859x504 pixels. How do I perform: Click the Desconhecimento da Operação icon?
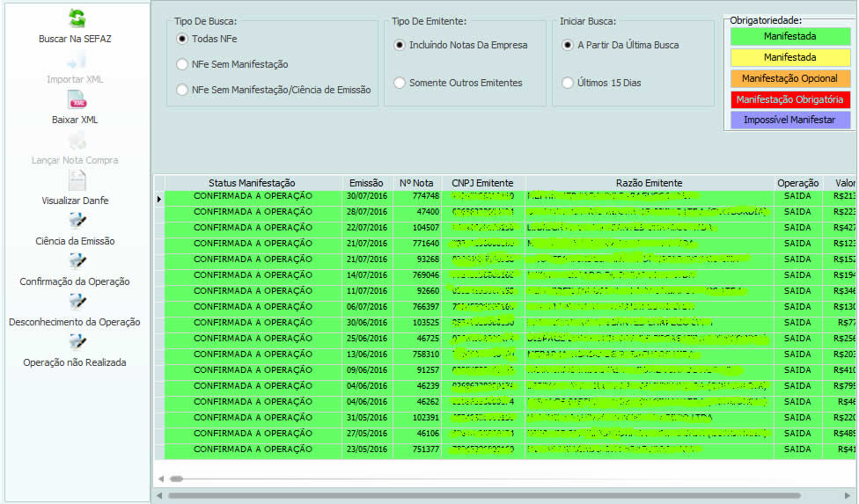pos(77,302)
